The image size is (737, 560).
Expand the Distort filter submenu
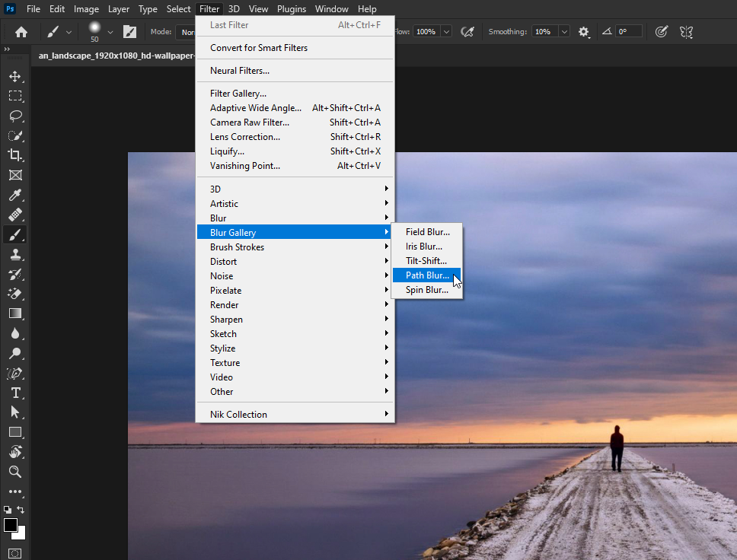coord(223,261)
